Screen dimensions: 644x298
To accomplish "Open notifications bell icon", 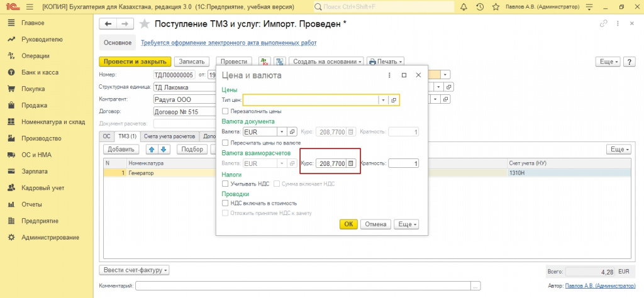I will click(465, 7).
